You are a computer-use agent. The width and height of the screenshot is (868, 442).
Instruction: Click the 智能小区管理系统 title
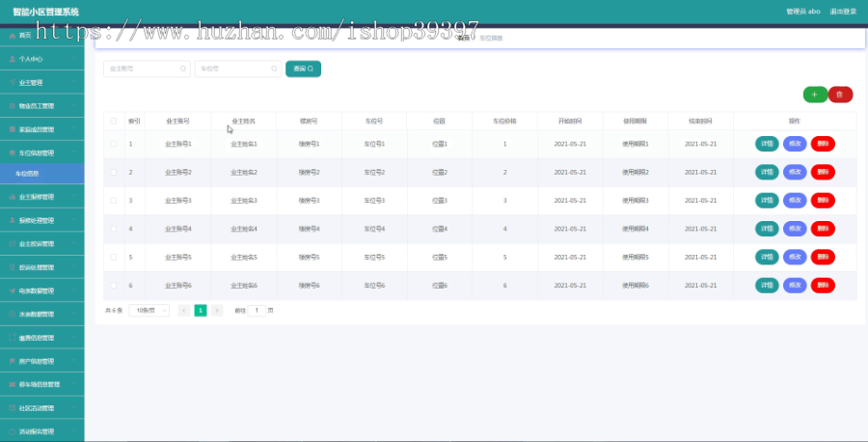46,12
